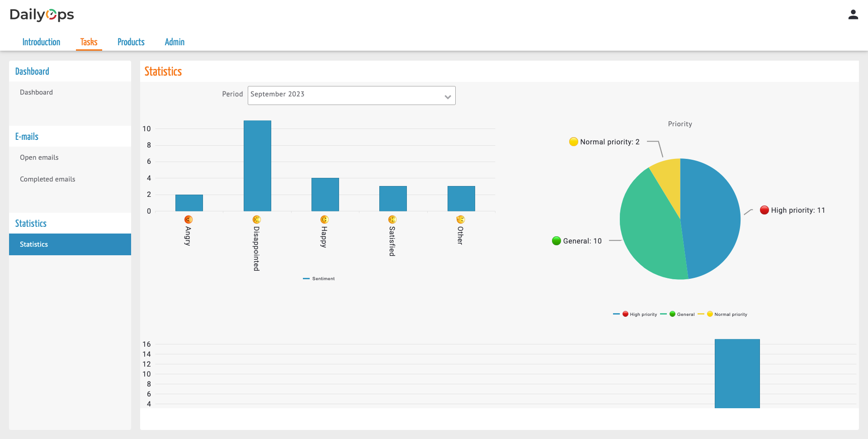Click the Disappointed emoji icon on the chart axis
Image resolution: width=868 pixels, height=439 pixels.
coord(257,219)
